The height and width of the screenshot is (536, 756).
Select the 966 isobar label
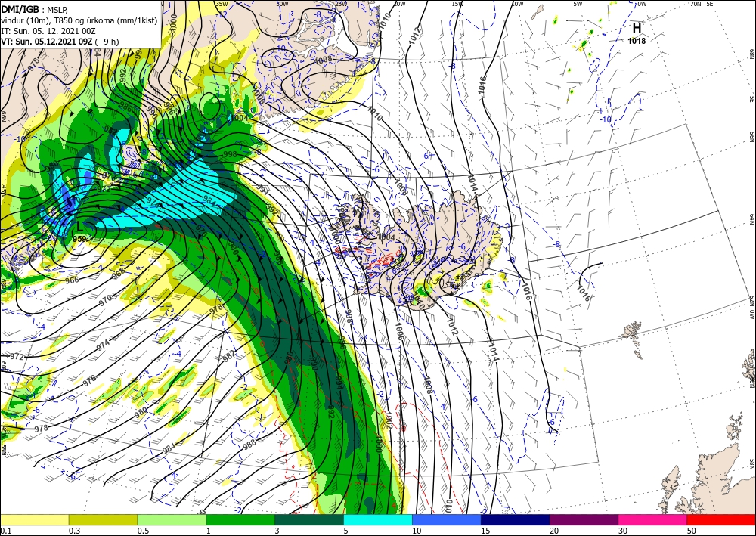72,280
